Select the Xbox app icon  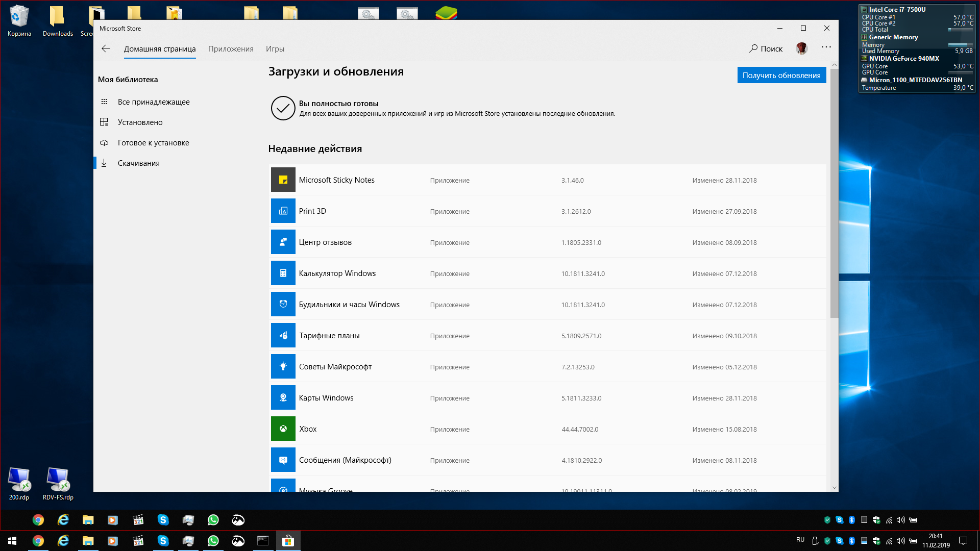[283, 429]
